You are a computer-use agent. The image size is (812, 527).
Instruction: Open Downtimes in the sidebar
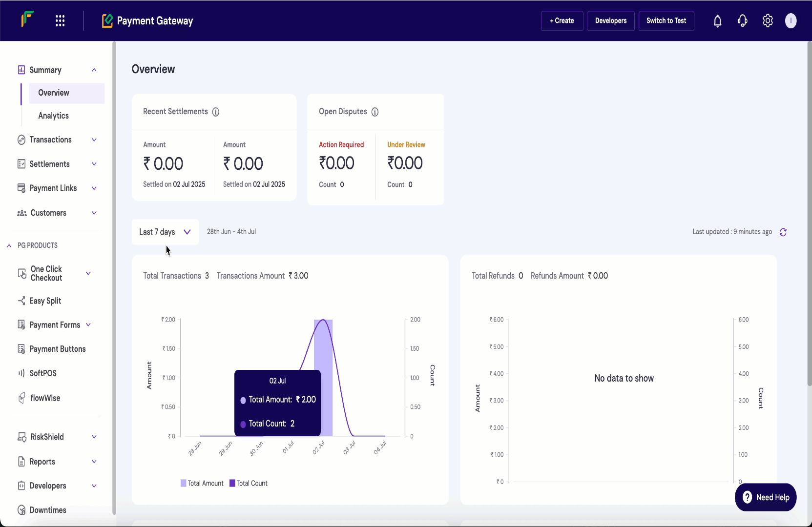tap(48, 510)
